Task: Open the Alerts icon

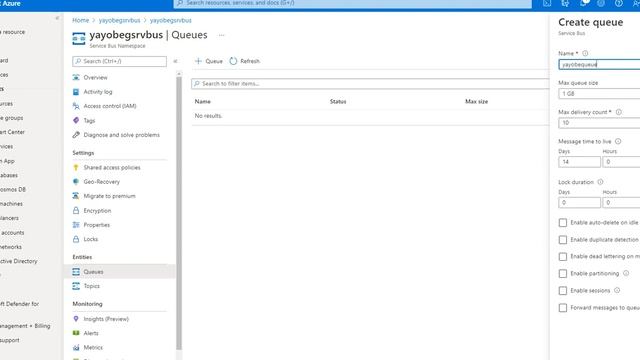Action: tap(76, 333)
